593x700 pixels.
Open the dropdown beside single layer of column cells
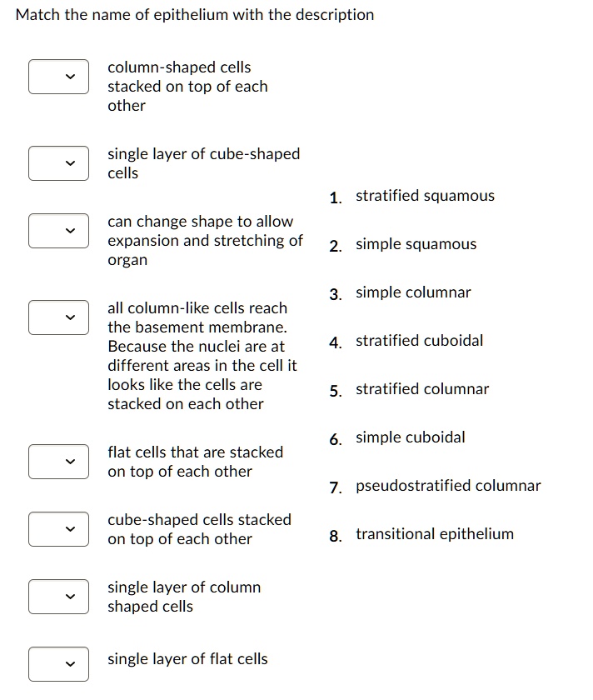[x=58, y=597]
